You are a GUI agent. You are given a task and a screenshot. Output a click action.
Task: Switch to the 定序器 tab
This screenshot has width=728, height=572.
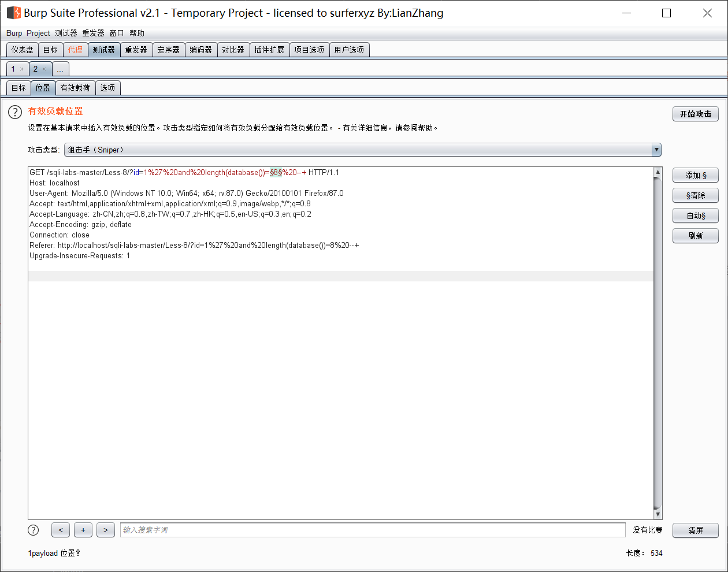pyautogui.click(x=169, y=50)
